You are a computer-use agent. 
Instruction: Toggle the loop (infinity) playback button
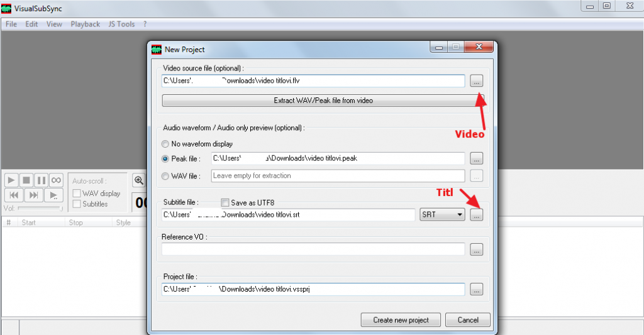[x=56, y=180]
